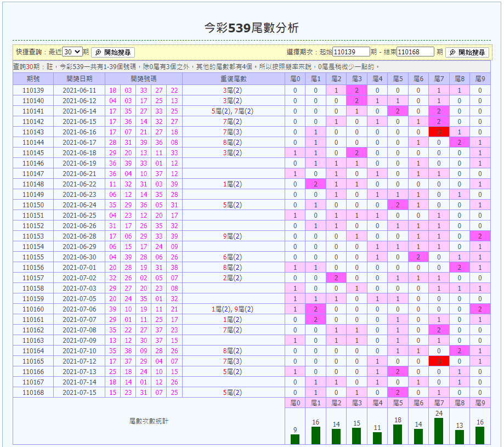The width and height of the screenshot is (504, 447).
Task: Click the green bar labeled 18 under 尾5
Action: click(x=398, y=434)
